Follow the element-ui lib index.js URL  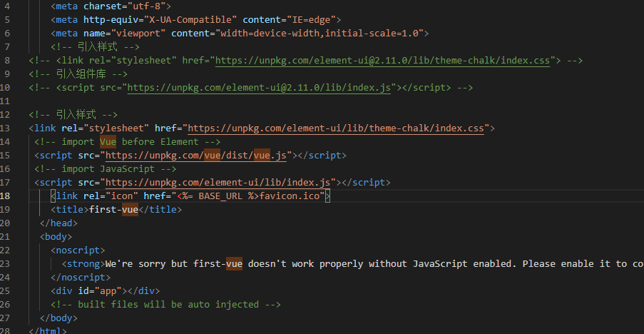218,183
